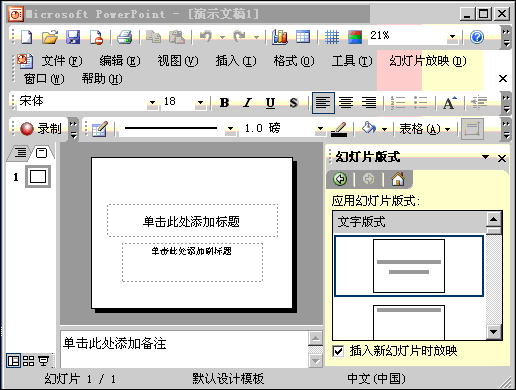Viewport: 516px width, 390px height.
Task: Toggle Italic formatting
Action: (247, 102)
